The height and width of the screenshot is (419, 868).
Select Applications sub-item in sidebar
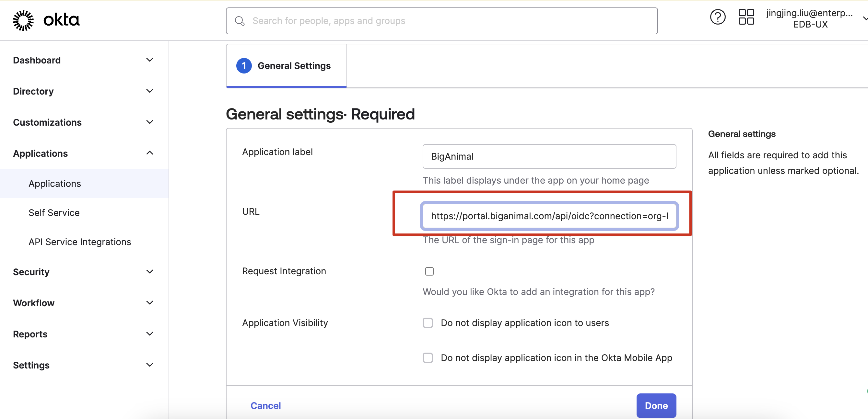84,183
